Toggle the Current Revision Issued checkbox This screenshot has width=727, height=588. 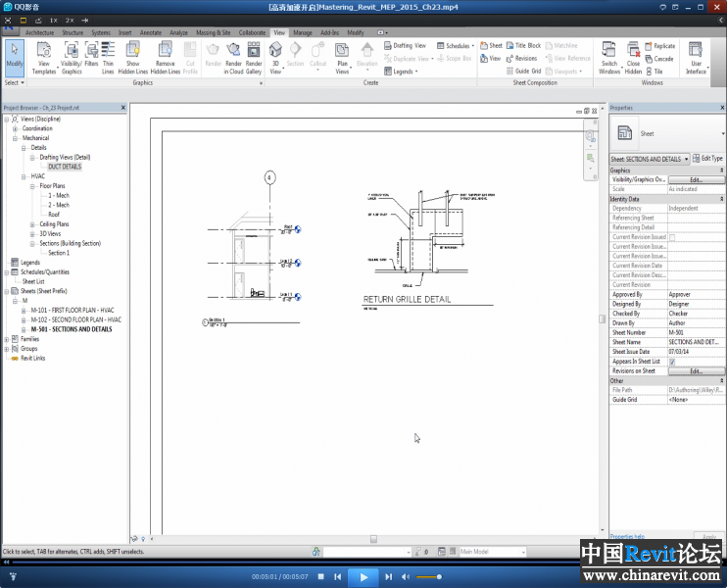[x=672, y=237]
